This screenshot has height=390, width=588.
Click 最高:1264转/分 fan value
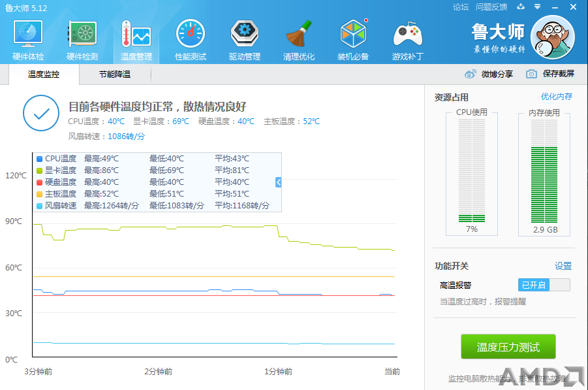coord(112,206)
